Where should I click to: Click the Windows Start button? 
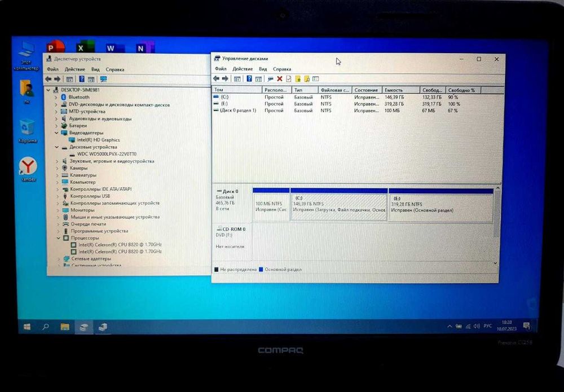coord(27,327)
